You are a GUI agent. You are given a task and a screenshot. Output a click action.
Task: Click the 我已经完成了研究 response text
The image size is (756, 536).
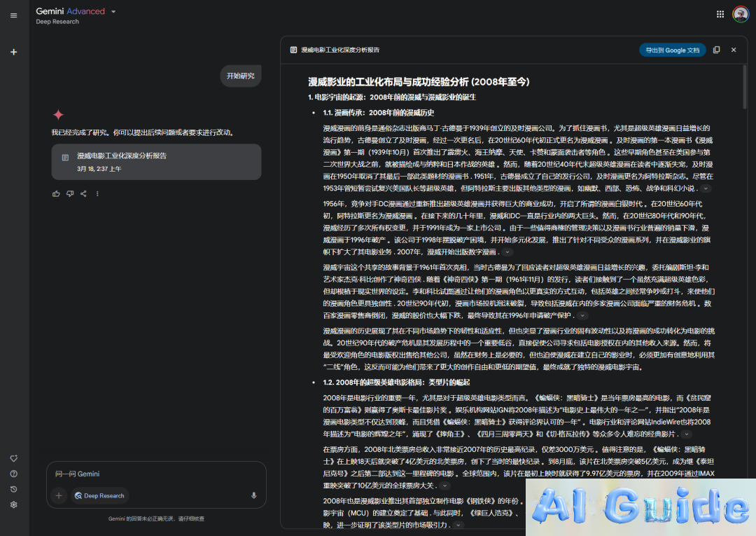pyautogui.click(x=144, y=132)
